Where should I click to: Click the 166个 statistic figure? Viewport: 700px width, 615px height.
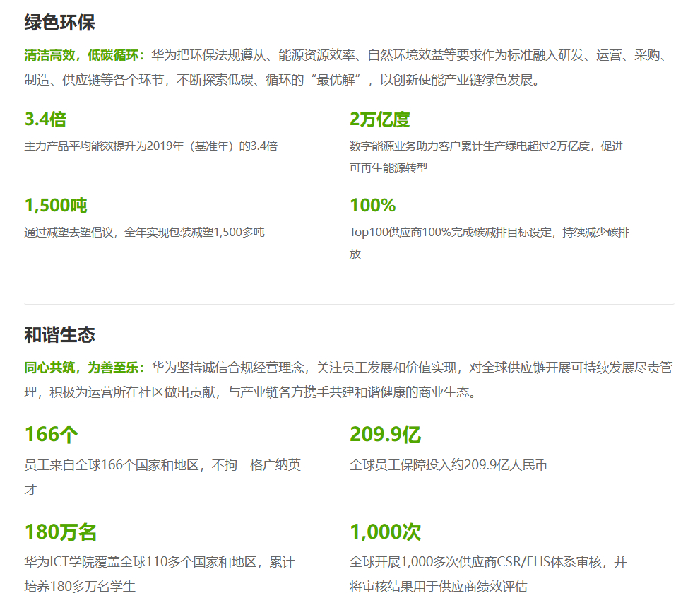[52, 434]
